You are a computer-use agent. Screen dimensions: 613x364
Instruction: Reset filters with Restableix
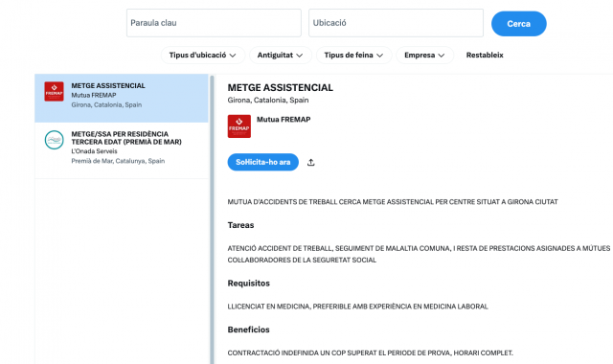pyautogui.click(x=485, y=56)
